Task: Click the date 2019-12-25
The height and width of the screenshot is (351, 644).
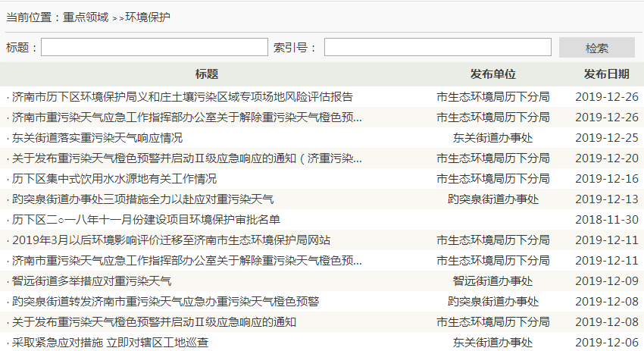Action: click(x=607, y=138)
